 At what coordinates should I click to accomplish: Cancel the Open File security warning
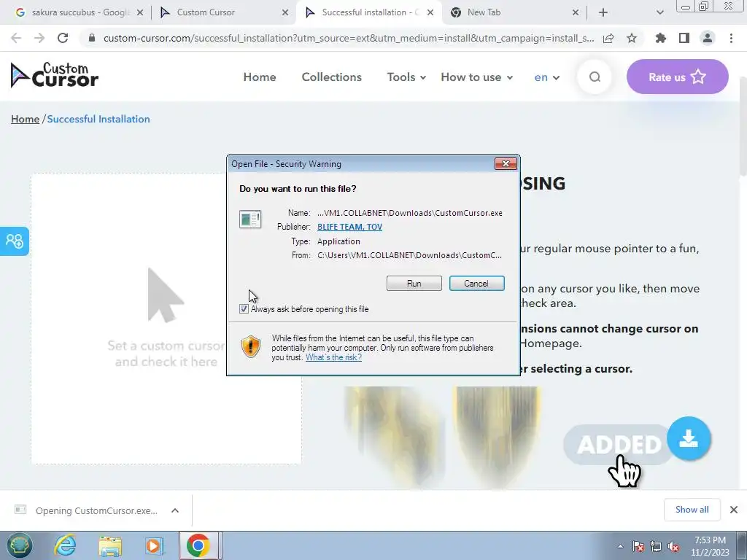click(x=476, y=284)
